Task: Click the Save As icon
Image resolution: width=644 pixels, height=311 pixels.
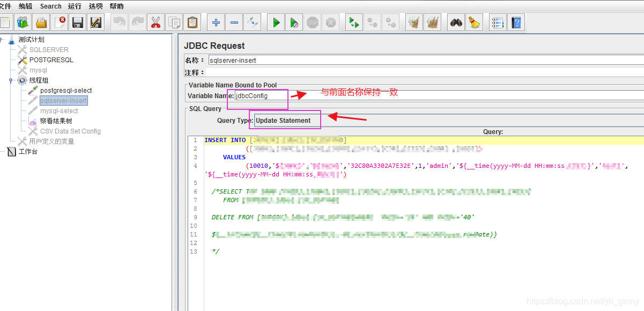Action: pos(96,23)
